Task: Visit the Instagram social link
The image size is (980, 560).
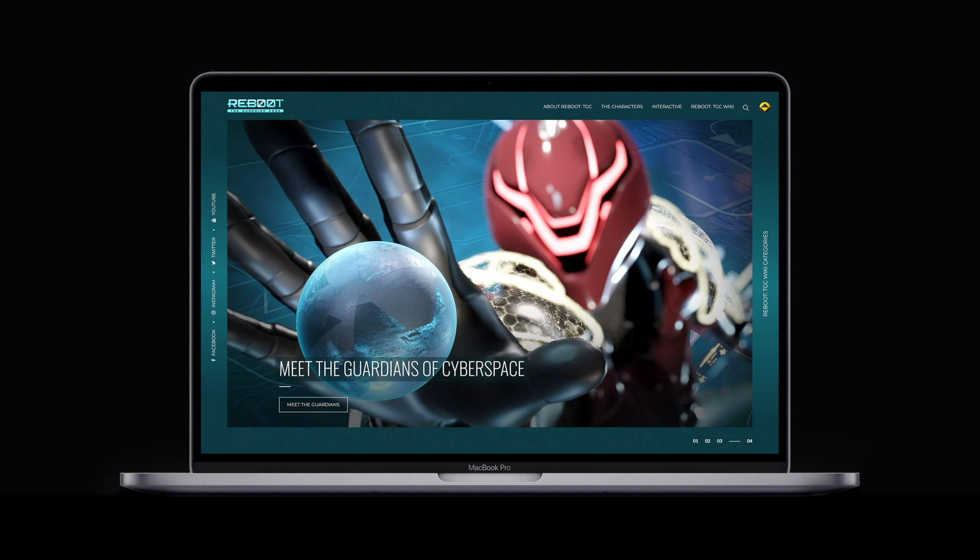Action: click(214, 297)
